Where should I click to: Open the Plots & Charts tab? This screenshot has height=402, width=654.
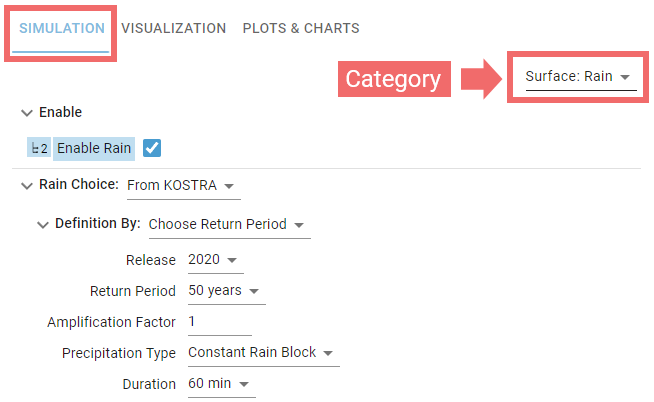(x=301, y=28)
